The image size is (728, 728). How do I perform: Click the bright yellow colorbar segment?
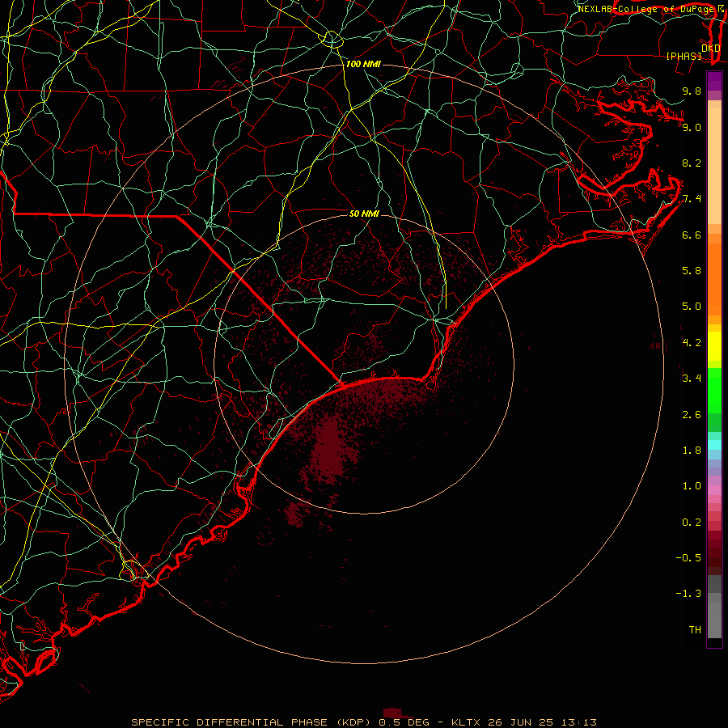[x=714, y=346]
